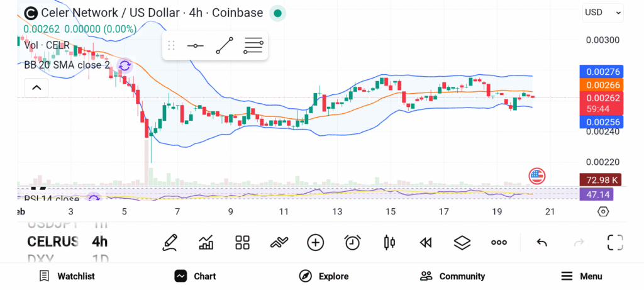Change the 4h timeframe interval
Screen dimensions: 644x290
(x=99, y=242)
